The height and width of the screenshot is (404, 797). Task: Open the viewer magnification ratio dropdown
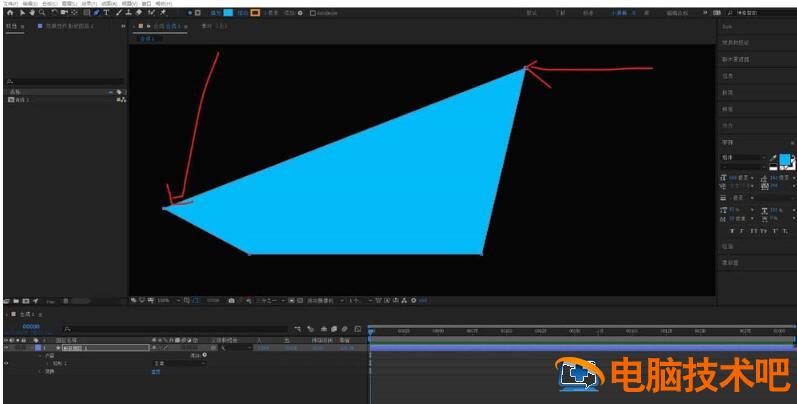click(x=169, y=301)
